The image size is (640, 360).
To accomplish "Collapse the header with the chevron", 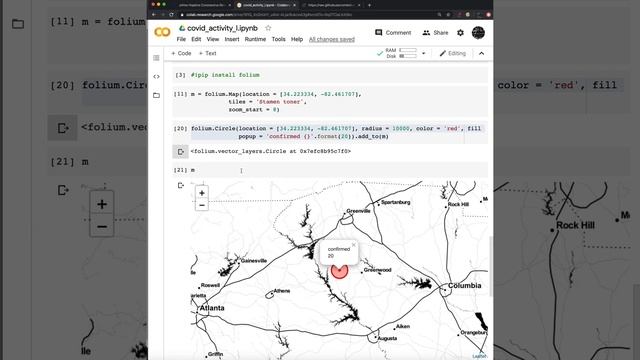I will tap(482, 53).
